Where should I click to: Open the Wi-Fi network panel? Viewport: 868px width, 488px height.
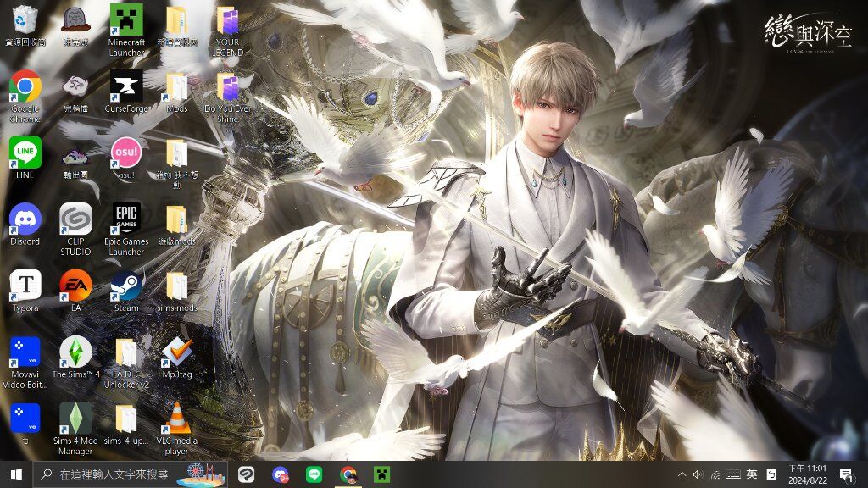coord(715,474)
